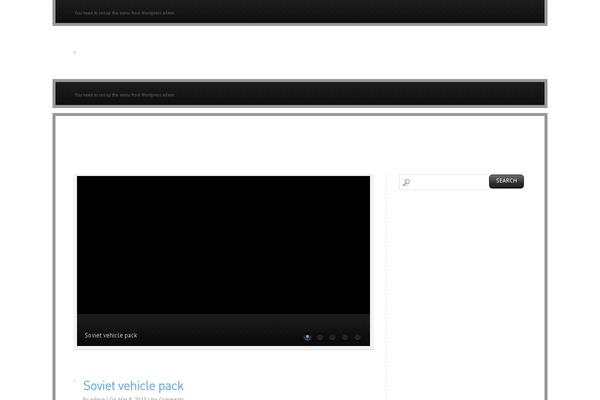The image size is (600, 400).
Task: Show the fifth (last) slider dot slide
Action: 357,337
